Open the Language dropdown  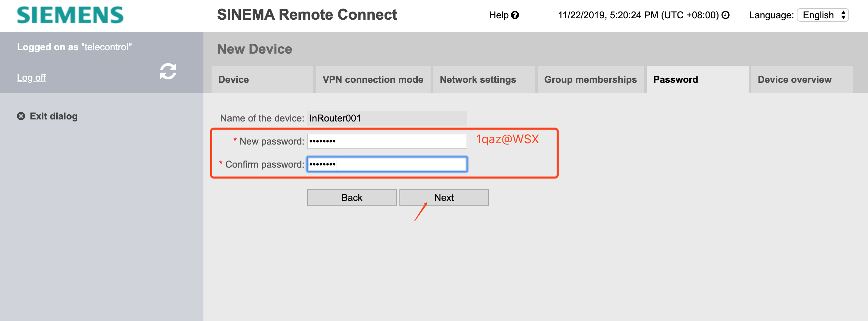[x=823, y=15]
